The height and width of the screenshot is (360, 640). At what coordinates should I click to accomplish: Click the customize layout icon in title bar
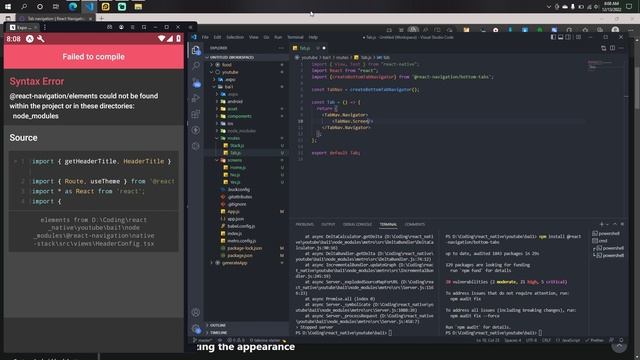578,37
